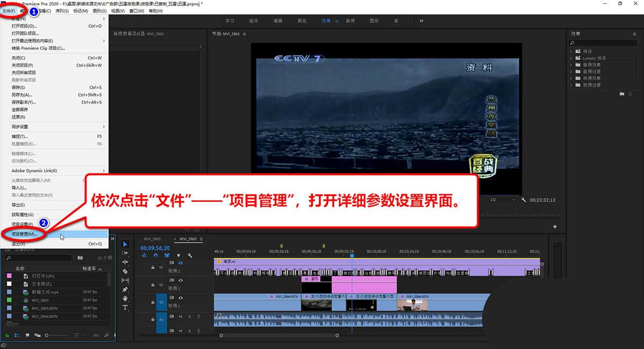Expand 音频效果 folder in Effects

(x=571, y=64)
